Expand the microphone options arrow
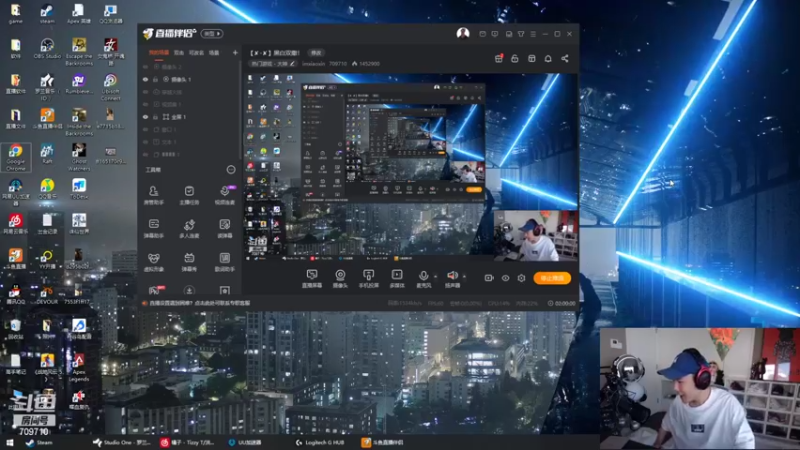 [436, 276]
